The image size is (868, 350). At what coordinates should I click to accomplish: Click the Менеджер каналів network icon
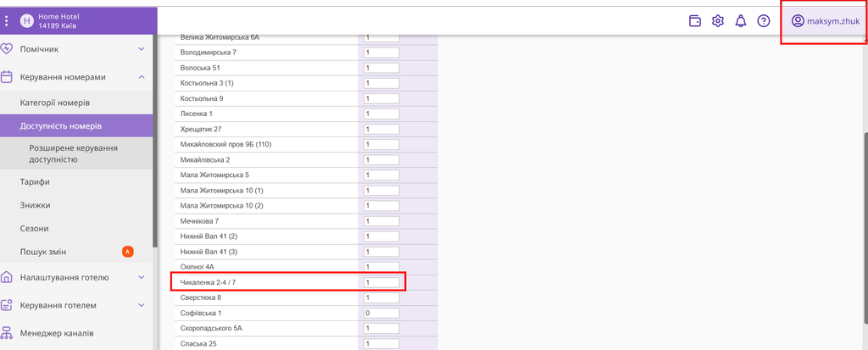(7, 333)
